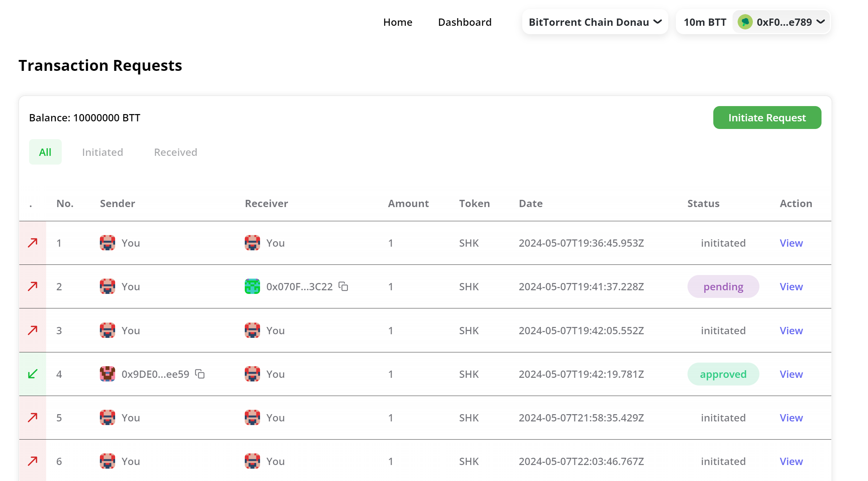
Task: Click the green receiver avatar in row 2
Action: [x=252, y=287]
